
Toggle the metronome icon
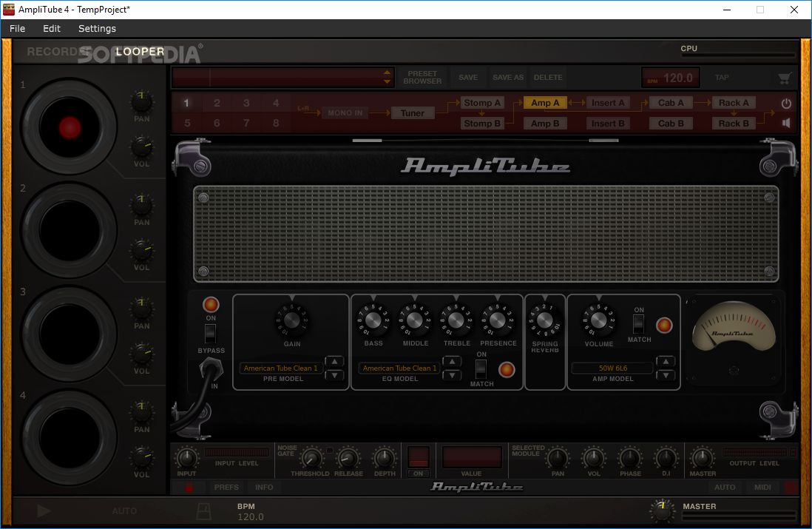click(x=203, y=512)
